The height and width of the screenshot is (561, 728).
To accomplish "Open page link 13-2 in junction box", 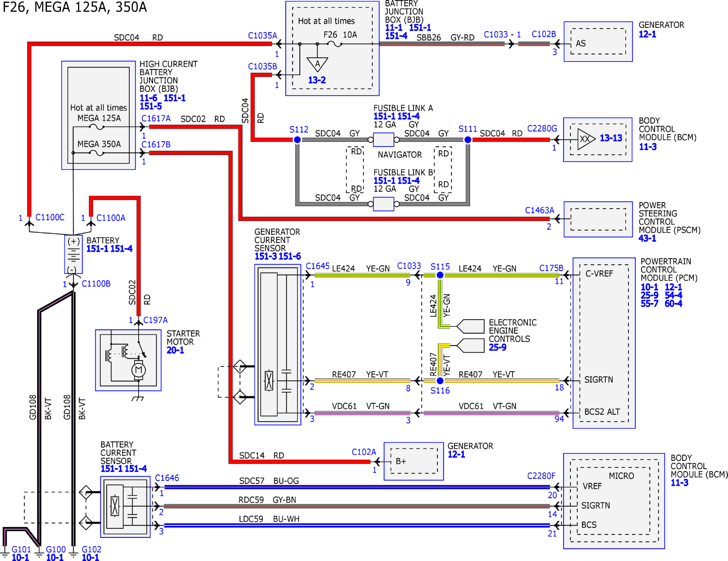I will coord(317,80).
